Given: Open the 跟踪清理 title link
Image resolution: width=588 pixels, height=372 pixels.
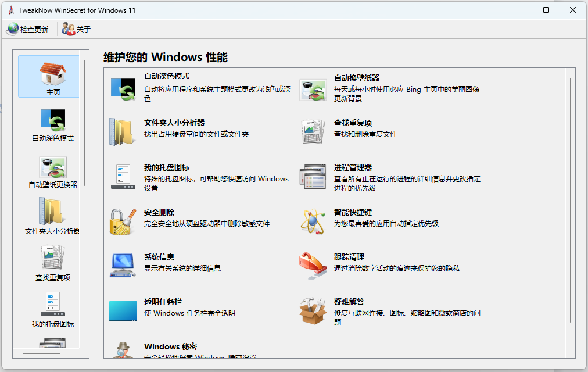Looking at the screenshot, I should [349, 257].
